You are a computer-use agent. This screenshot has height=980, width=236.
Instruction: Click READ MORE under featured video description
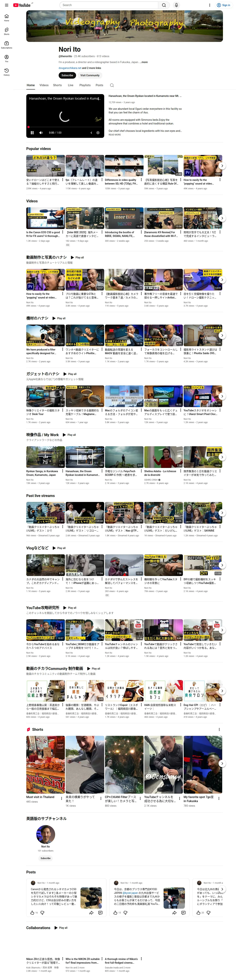click(x=115, y=135)
